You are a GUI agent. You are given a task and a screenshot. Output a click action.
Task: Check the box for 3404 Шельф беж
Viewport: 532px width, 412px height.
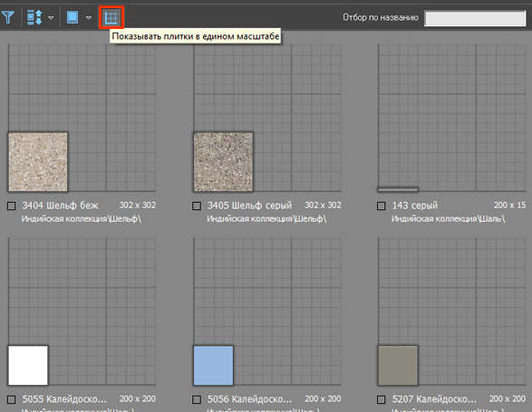pos(12,206)
